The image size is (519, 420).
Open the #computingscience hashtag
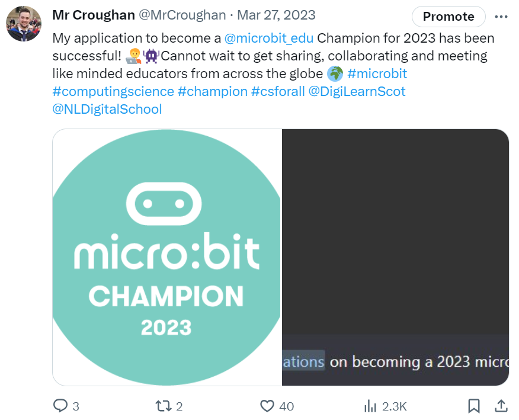click(x=113, y=92)
